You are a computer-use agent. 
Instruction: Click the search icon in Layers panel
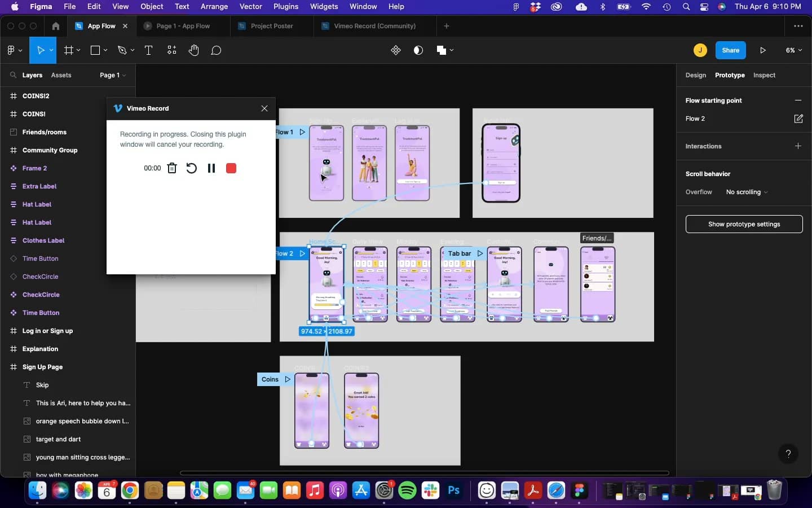click(x=13, y=75)
